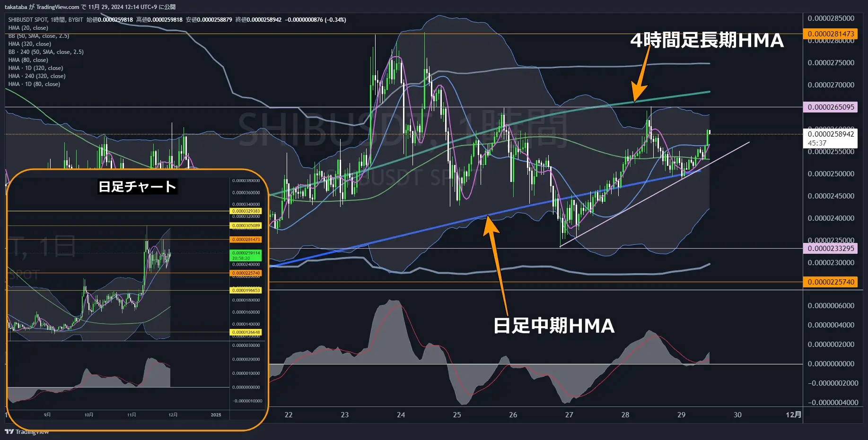Screen dimensions: 868x440
Task: Click the 日足チャート title in the inset
Action: 137,187
